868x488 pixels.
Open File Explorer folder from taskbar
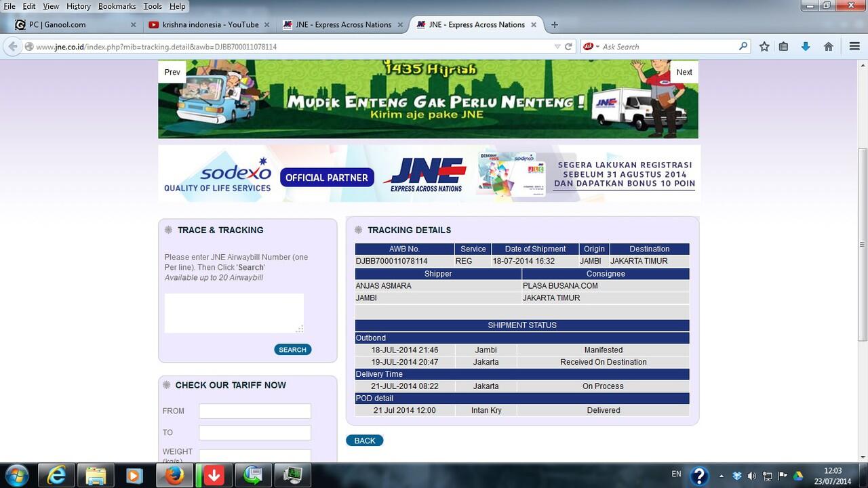tap(96, 475)
